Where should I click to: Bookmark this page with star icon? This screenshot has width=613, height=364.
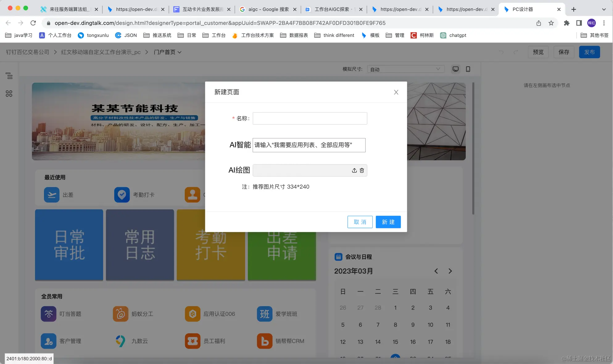(551, 23)
